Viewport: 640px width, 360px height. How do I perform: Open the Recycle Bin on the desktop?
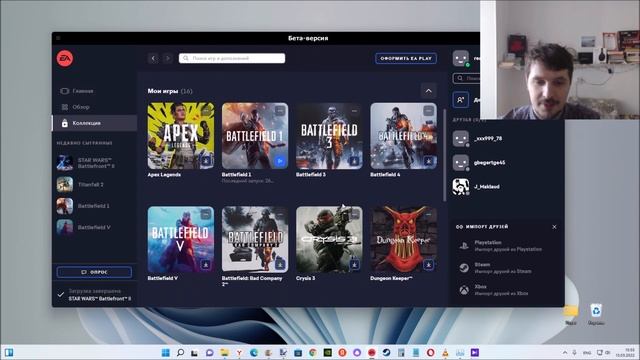click(596, 314)
